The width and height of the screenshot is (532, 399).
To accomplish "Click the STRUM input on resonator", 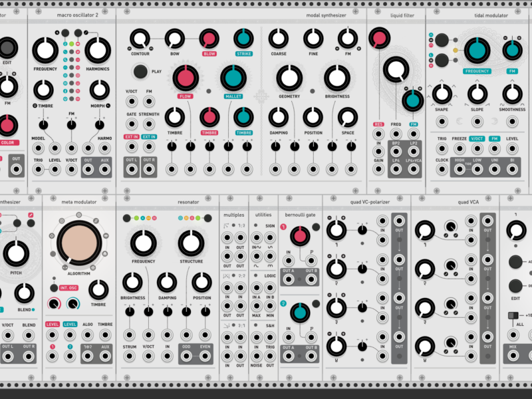I will 129,355.
